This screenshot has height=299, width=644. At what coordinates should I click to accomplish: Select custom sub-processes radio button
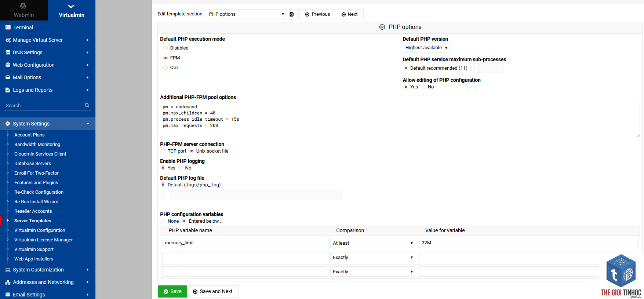(x=473, y=68)
